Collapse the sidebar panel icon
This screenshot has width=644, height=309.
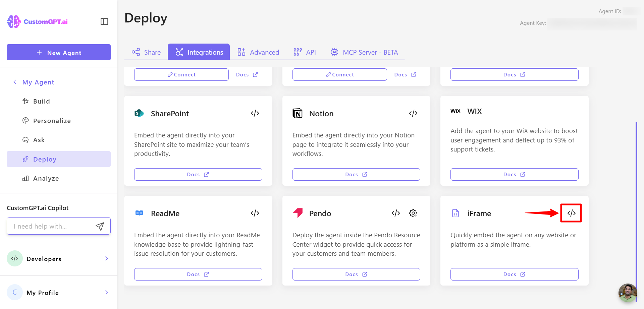pos(104,21)
